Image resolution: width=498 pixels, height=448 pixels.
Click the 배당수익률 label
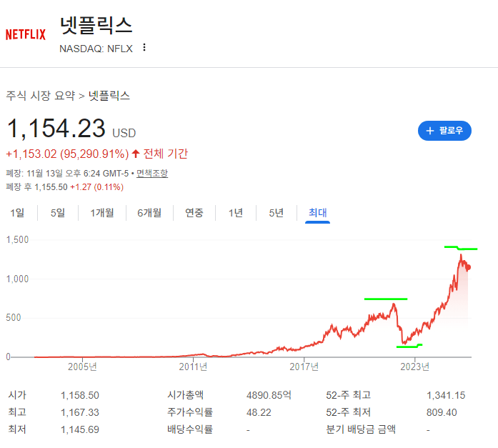(x=190, y=429)
